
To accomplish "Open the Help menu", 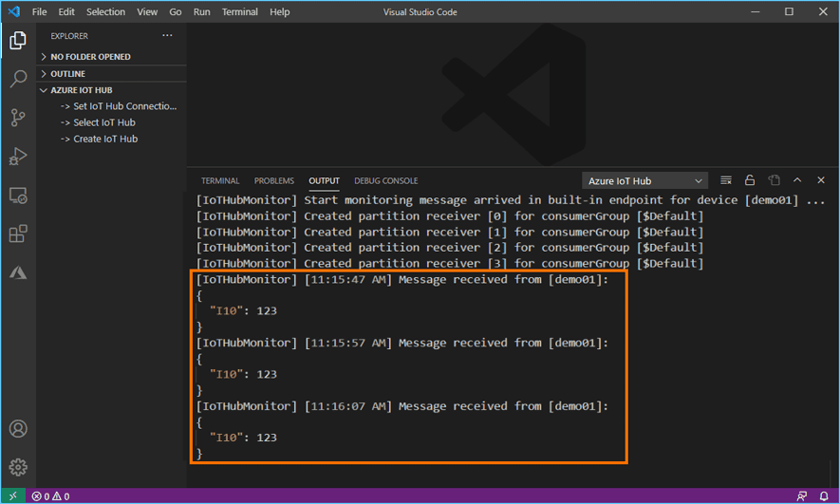I will tap(279, 11).
